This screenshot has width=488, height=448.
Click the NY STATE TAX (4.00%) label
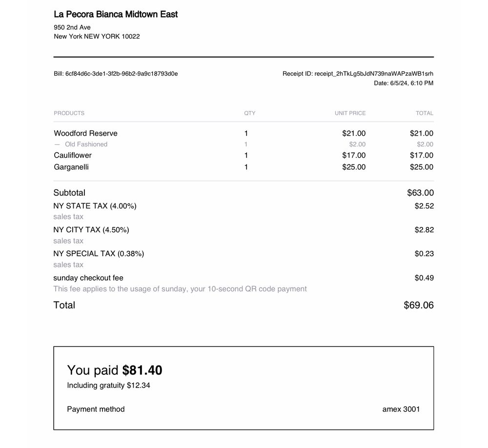[x=95, y=206]
